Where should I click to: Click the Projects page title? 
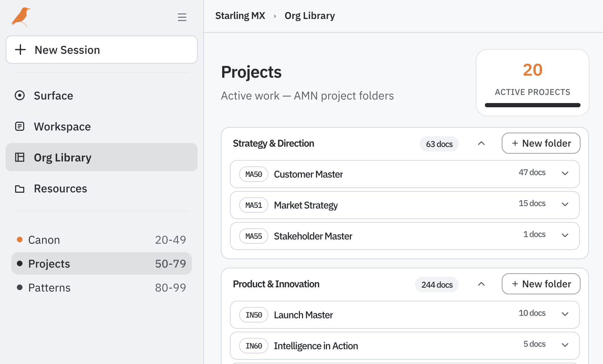coord(251,72)
